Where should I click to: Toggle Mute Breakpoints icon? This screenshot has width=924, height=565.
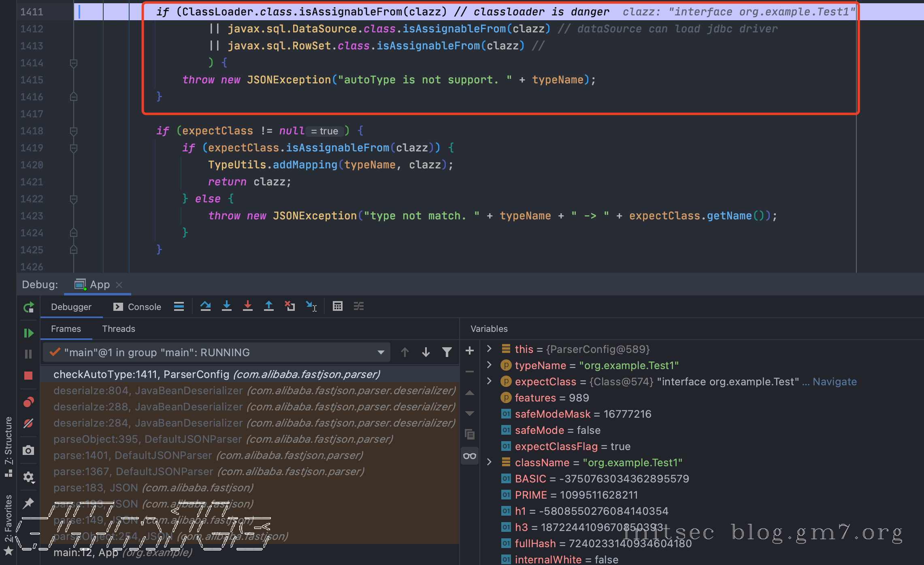click(x=28, y=423)
